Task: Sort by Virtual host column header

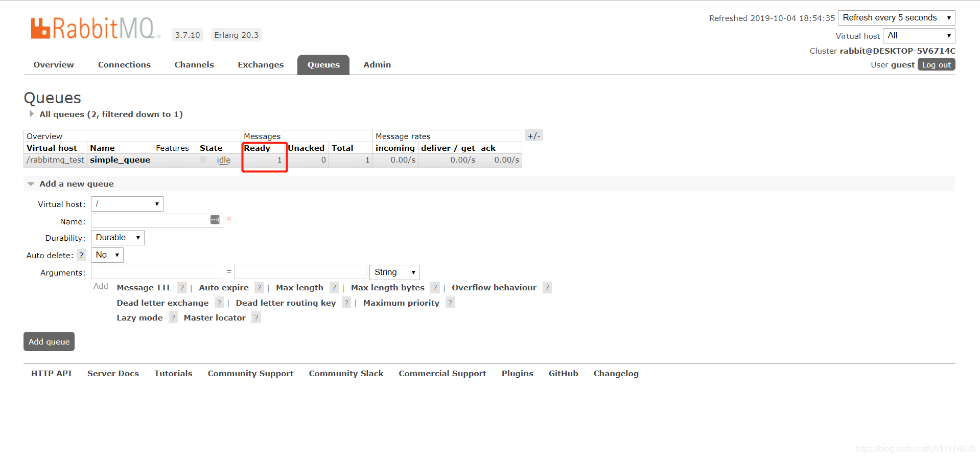Action: [x=52, y=148]
